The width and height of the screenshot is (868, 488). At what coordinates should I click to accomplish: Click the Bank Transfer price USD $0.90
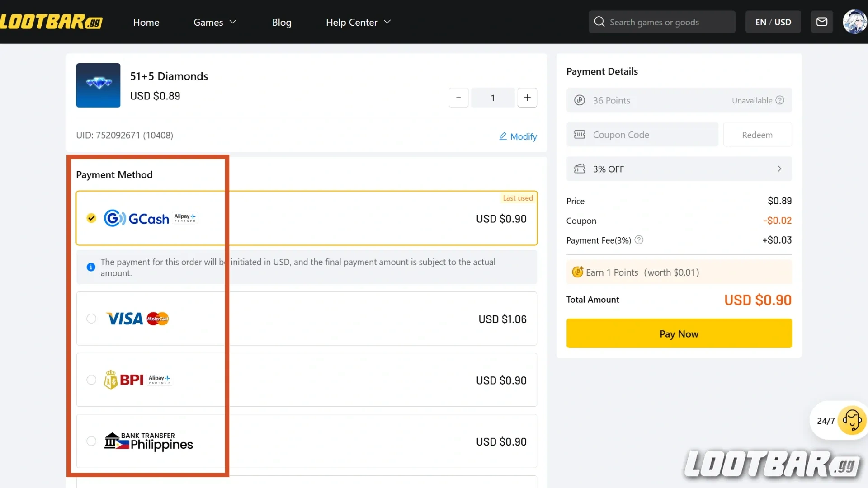pos(501,441)
